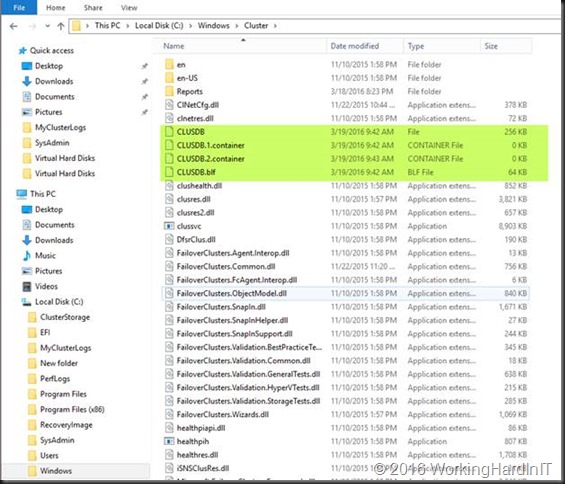The image size is (565, 484).
Task: Click the clussvc application icon
Action: pos(169,226)
